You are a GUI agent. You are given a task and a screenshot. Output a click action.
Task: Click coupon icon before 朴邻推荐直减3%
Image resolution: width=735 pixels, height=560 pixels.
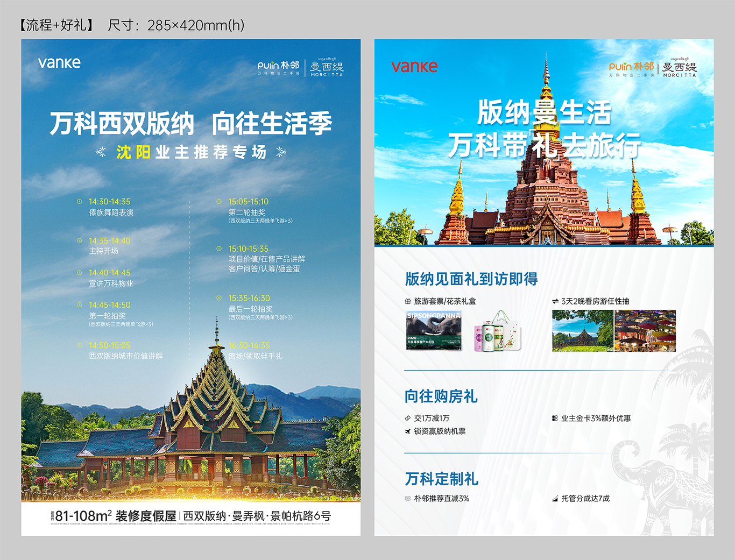(408, 499)
